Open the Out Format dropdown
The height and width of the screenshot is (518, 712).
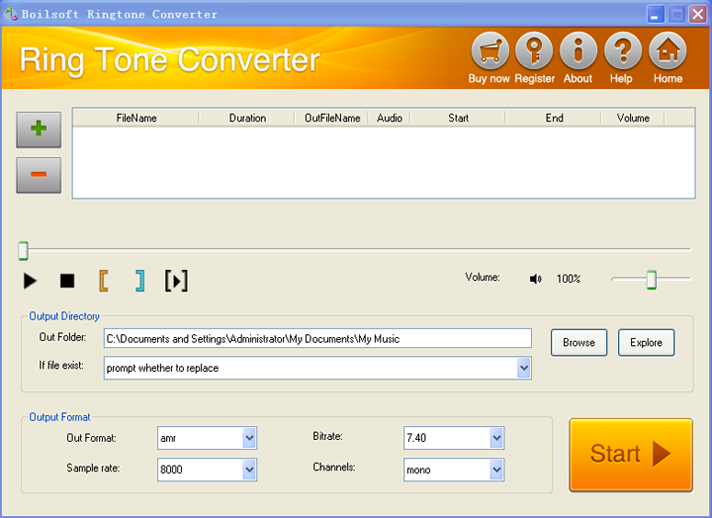coord(207,438)
